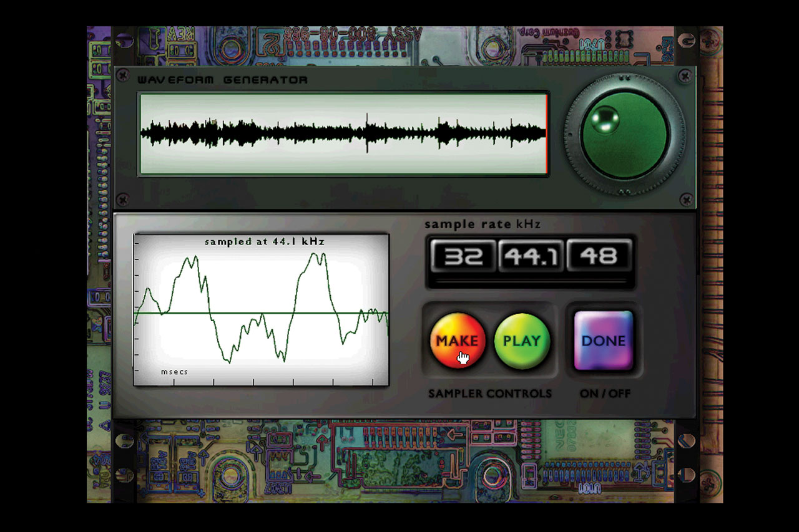This screenshot has height=532, width=799.
Task: Click the "sample rate kHz" label
Action: click(483, 224)
